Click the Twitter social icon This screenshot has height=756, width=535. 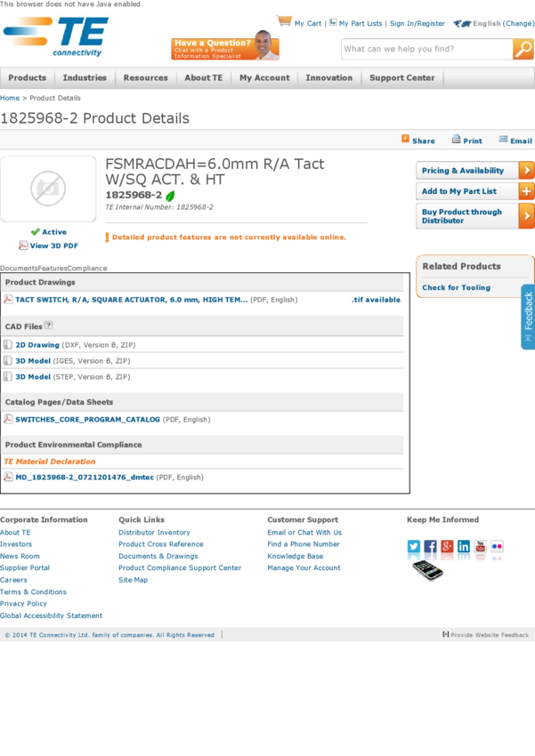pyautogui.click(x=414, y=547)
